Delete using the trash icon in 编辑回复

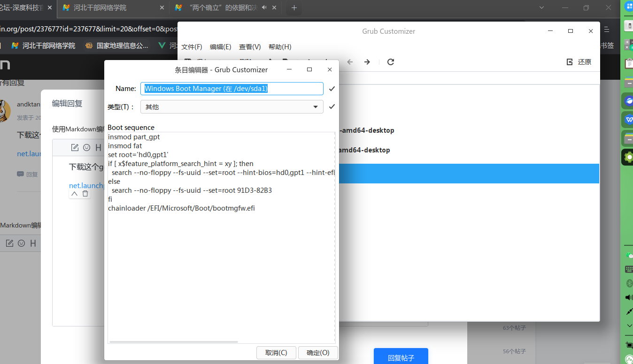click(85, 193)
